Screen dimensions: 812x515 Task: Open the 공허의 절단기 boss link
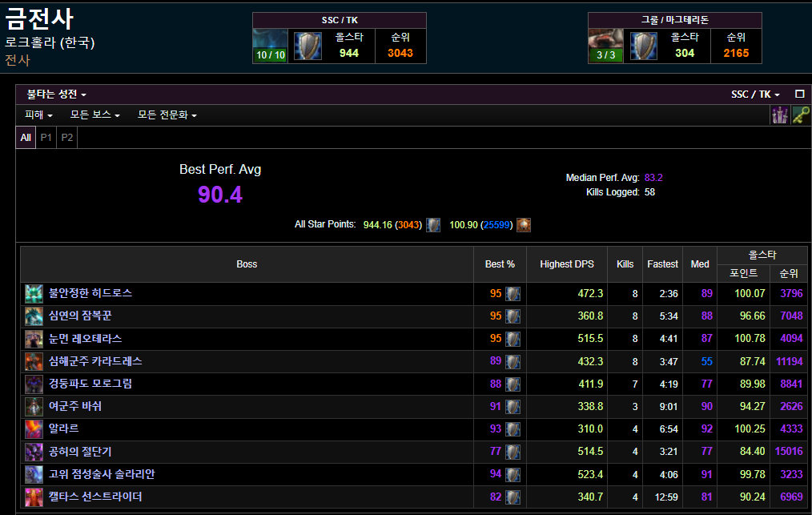point(80,452)
